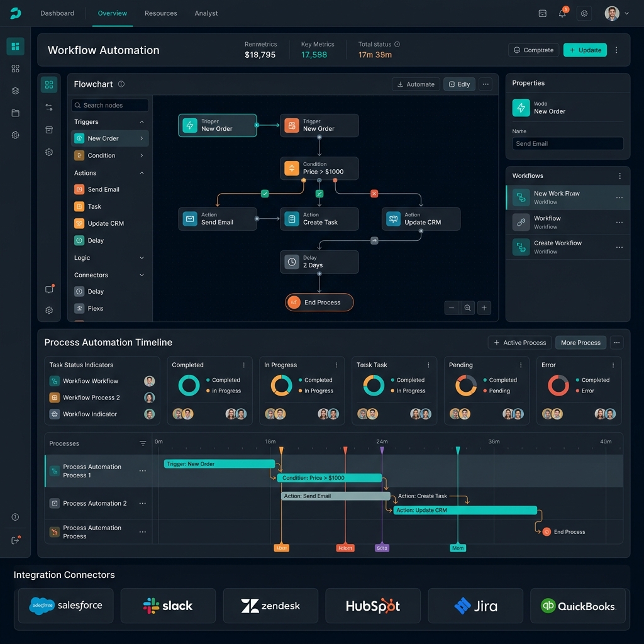
Task: Select Send Email in Actions list
Action: coord(109,189)
